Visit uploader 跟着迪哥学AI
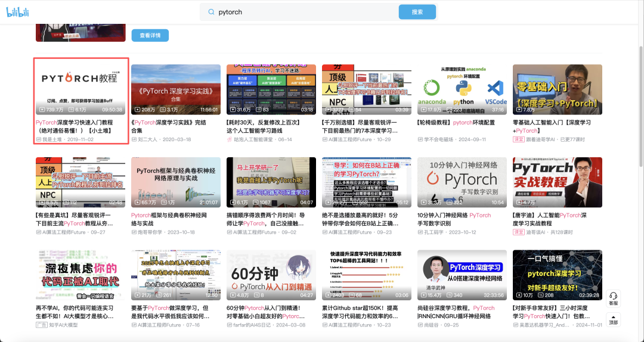Screen dimensions: 644x342 click(x=541, y=139)
